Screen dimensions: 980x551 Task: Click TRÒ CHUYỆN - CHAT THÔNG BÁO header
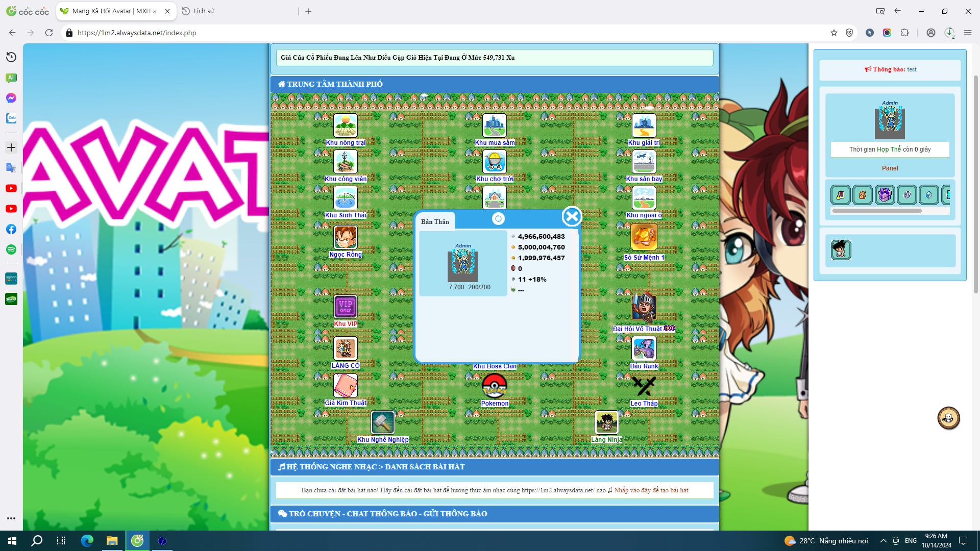coord(494,514)
